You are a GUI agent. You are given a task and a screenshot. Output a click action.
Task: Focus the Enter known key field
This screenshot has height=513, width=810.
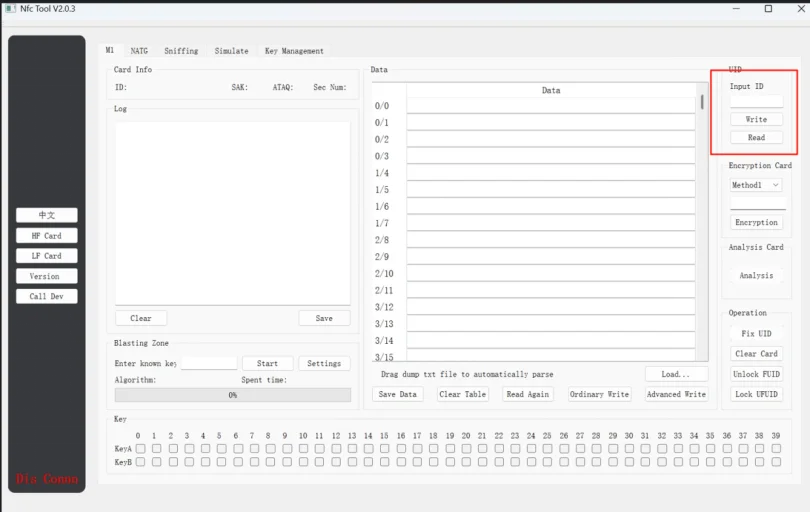209,363
